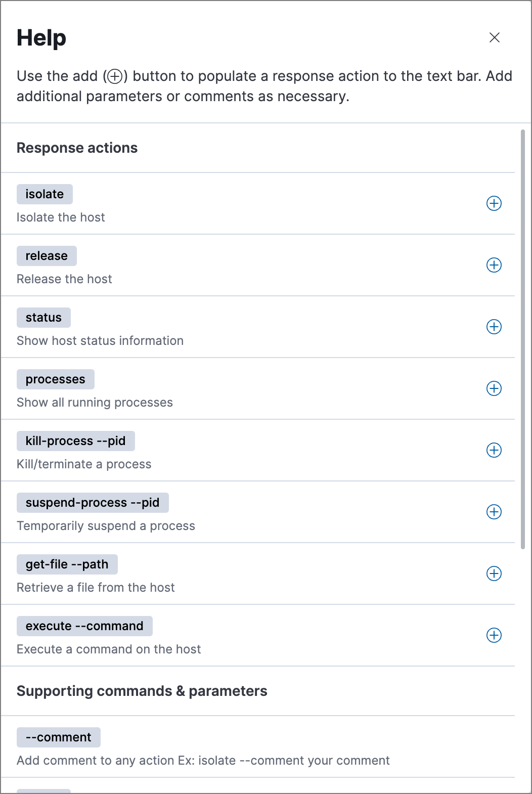Add the kill-process --pid action
532x794 pixels.
coord(494,450)
